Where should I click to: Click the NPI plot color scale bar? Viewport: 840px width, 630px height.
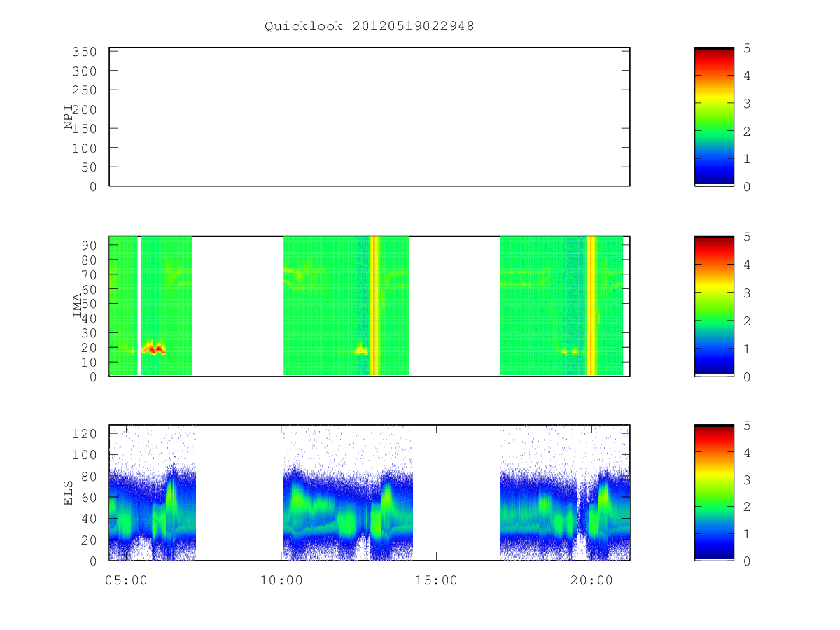714,117
